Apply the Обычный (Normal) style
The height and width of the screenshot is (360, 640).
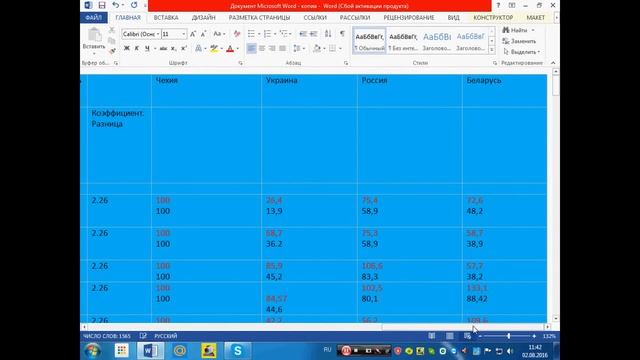(369, 40)
